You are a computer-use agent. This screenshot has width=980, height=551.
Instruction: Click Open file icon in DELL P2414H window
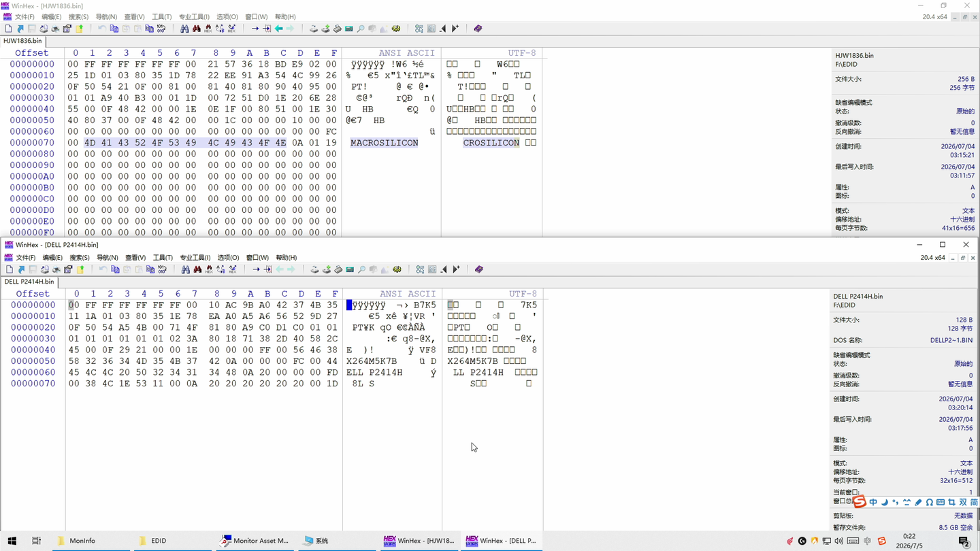pyautogui.click(x=21, y=269)
